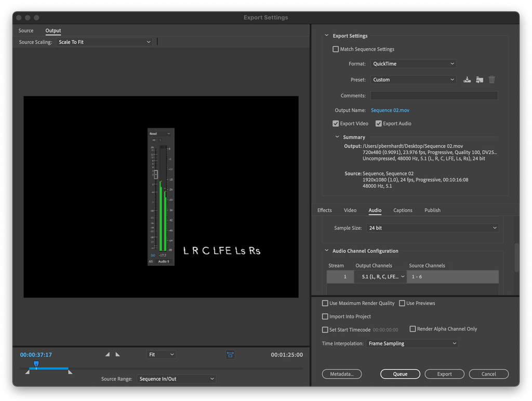The height and width of the screenshot is (401, 532).
Task: Open the Source Range dropdown
Action: click(177, 379)
